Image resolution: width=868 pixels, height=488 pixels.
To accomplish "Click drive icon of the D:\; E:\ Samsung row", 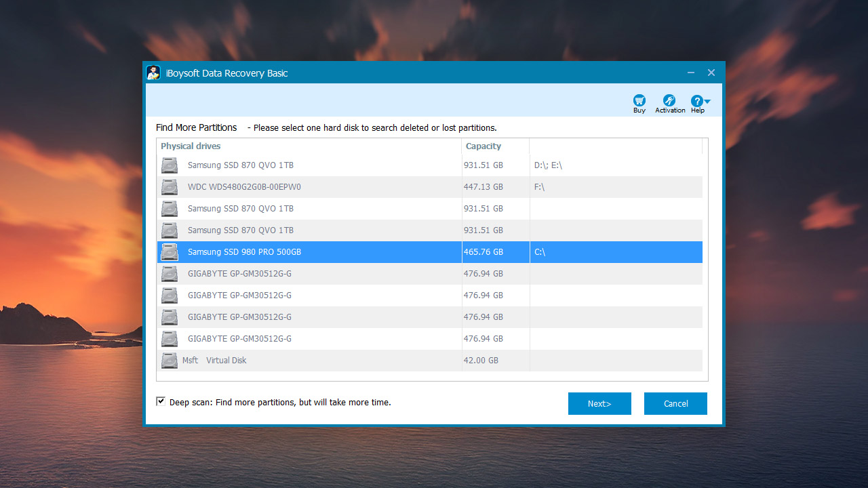I will (170, 165).
